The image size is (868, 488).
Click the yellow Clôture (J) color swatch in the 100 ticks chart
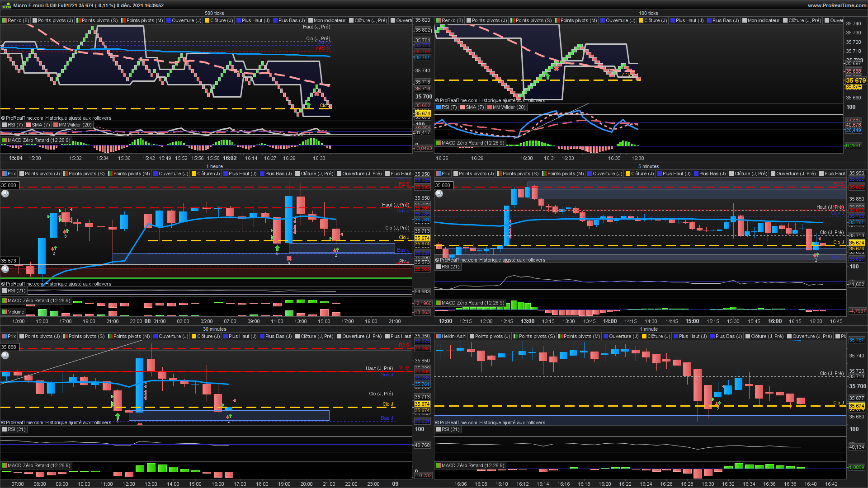(x=641, y=20)
